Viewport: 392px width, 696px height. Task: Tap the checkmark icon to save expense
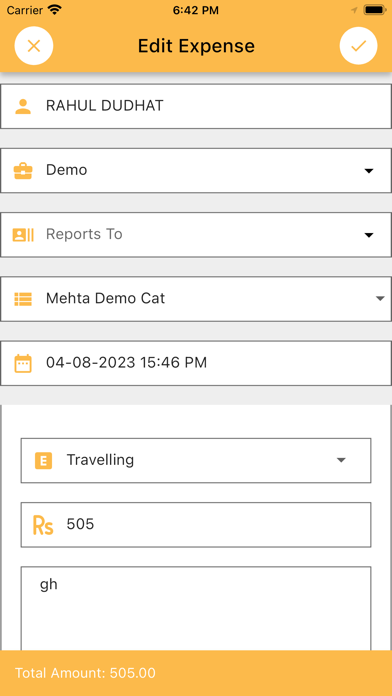358,46
